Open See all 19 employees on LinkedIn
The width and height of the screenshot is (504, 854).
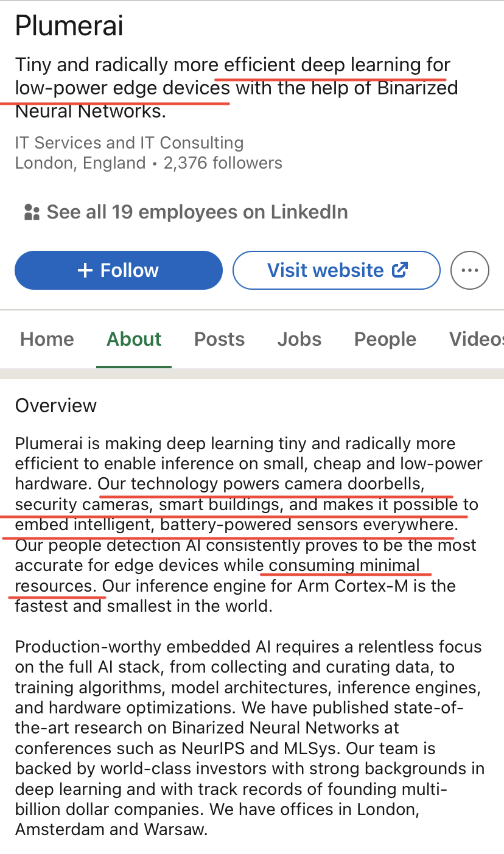[197, 212]
